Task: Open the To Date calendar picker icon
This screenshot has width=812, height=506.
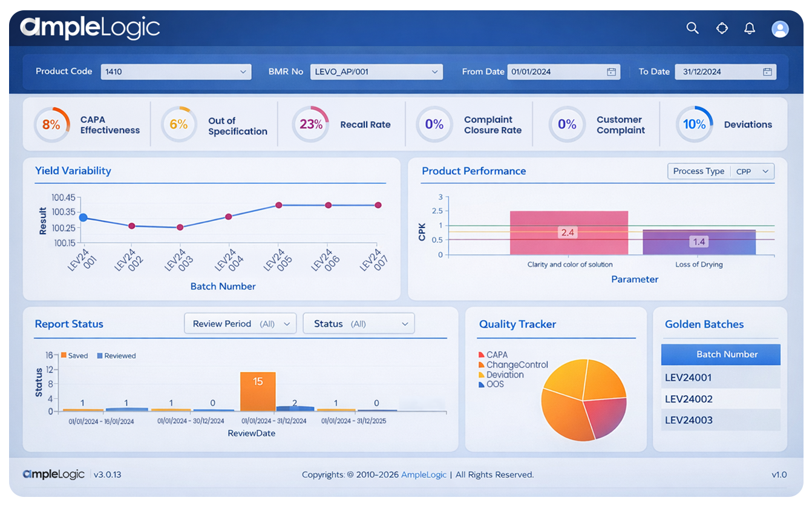Action: (768, 71)
